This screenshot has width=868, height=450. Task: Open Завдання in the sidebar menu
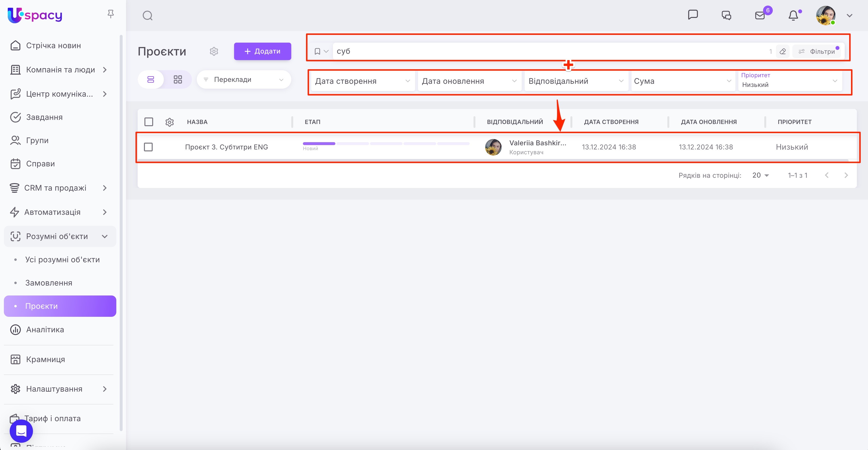(x=44, y=117)
